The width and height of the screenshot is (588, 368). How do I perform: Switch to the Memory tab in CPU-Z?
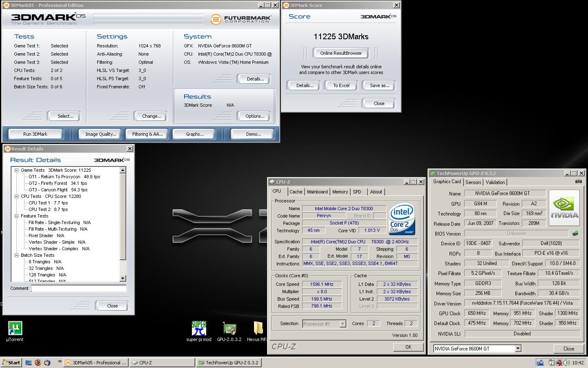[340, 192]
